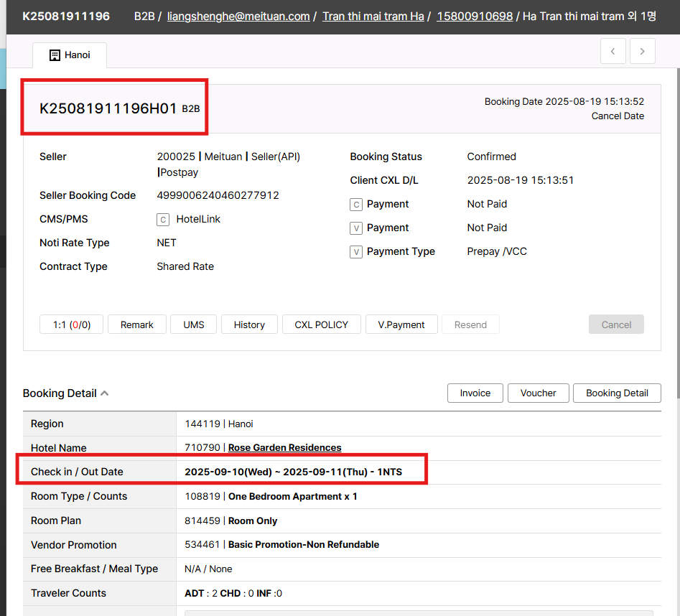Open the Rose Garden Residences hotel link
This screenshot has width=680, height=616.
click(284, 447)
